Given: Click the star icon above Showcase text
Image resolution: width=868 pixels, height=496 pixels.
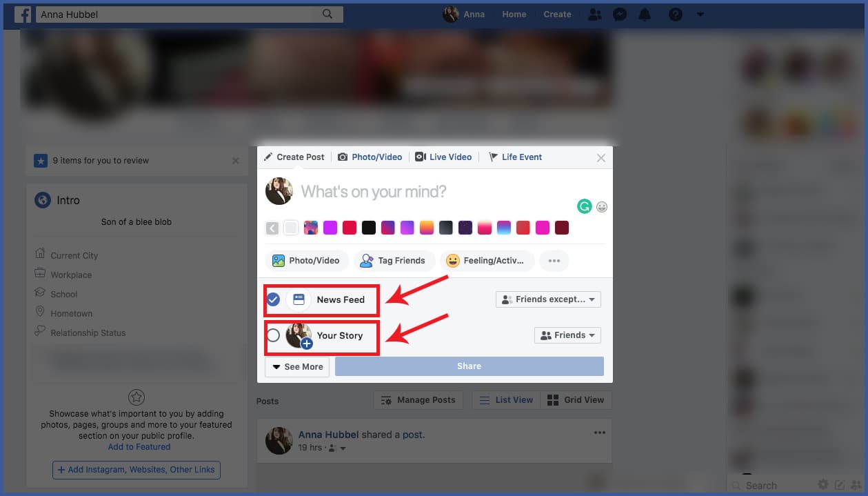Looking at the screenshot, I should [x=137, y=397].
